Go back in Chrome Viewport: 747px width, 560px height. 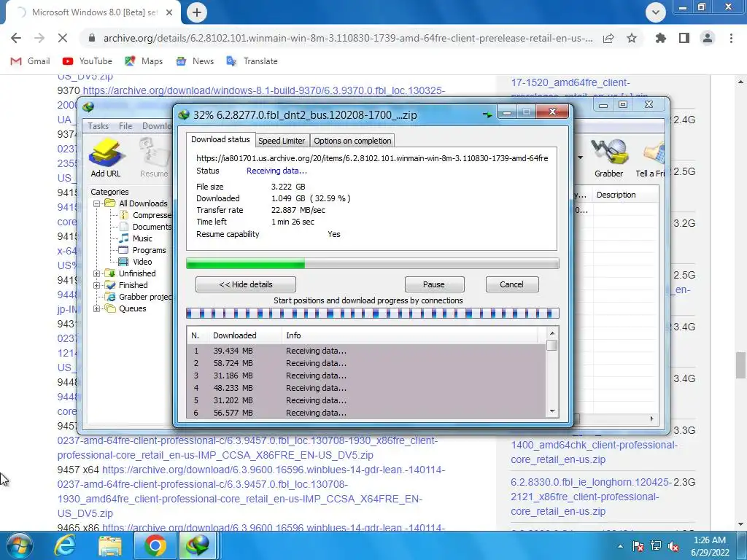(x=16, y=38)
